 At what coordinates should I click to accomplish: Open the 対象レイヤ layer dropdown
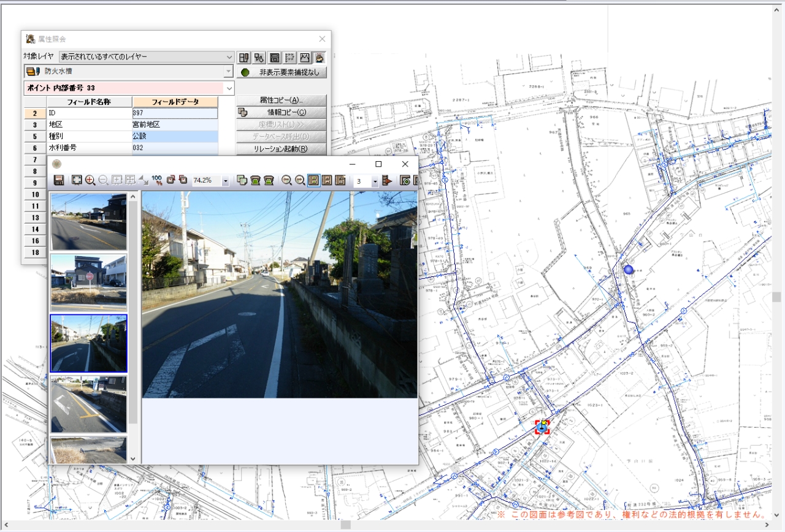tap(229, 57)
